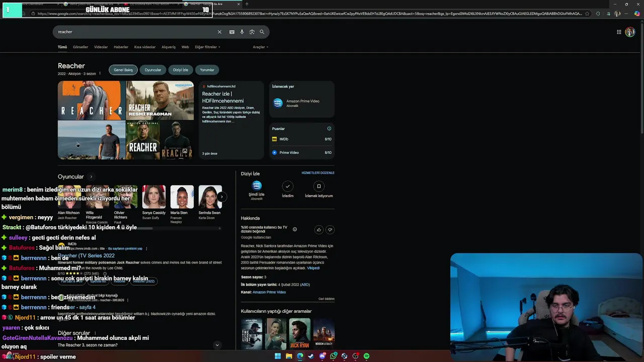The height and width of the screenshot is (362, 644).
Task: Open Microsoft Edge from the taskbar
Action: 300,356
